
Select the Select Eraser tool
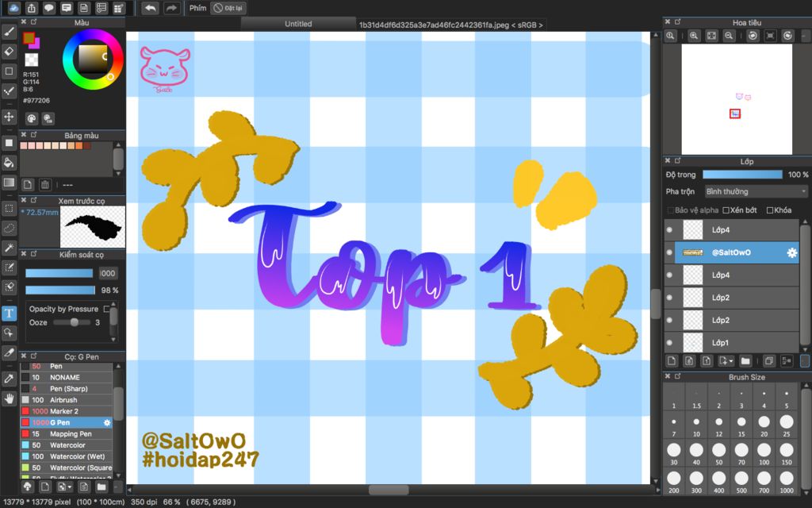pos(9,287)
